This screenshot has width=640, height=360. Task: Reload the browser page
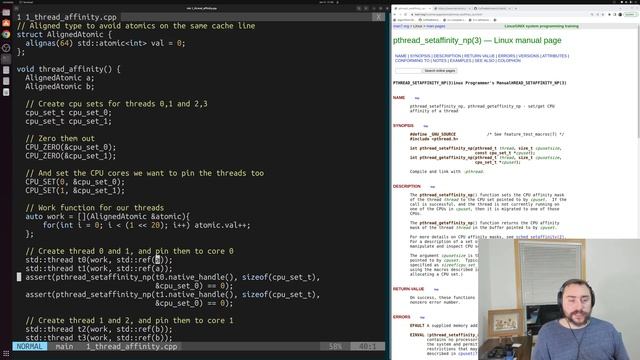pyautogui.click(x=406, y=14)
